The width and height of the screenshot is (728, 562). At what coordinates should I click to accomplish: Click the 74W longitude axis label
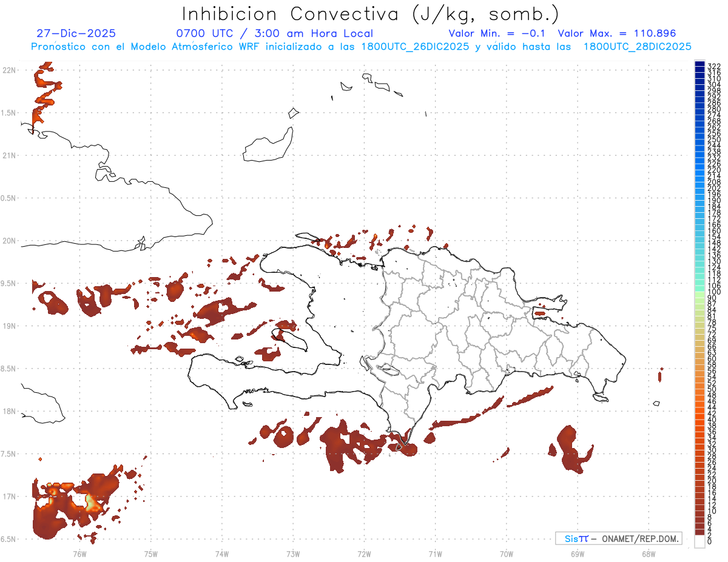(222, 554)
